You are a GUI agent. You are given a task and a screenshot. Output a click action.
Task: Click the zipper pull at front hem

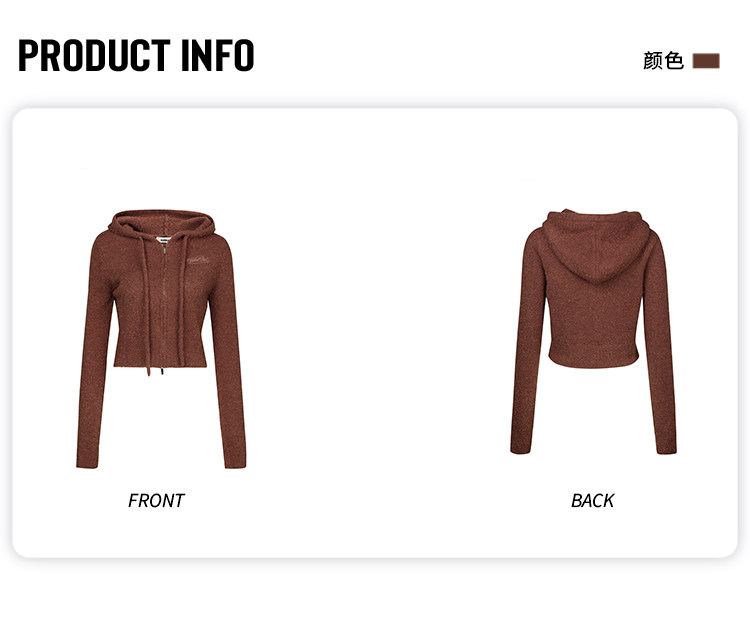(162, 369)
